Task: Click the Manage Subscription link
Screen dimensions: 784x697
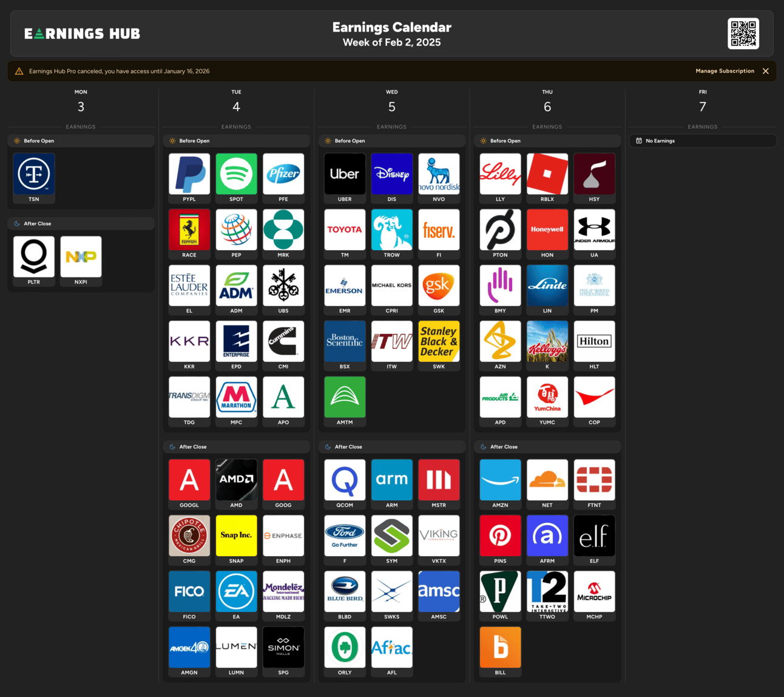Action: tap(725, 71)
